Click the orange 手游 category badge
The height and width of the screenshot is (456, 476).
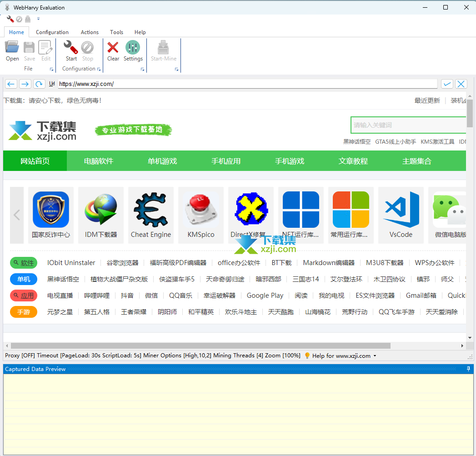coord(24,312)
